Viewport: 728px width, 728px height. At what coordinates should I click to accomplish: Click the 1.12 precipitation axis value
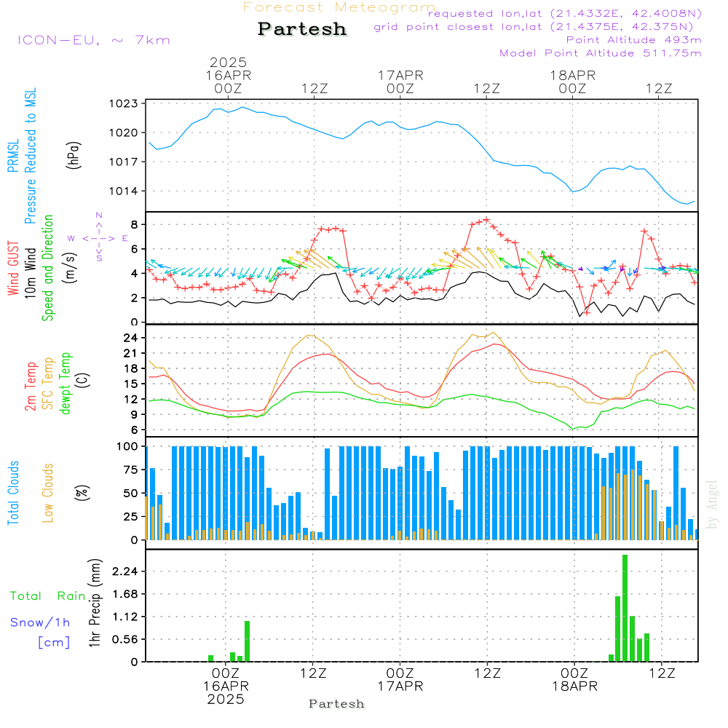(125, 617)
